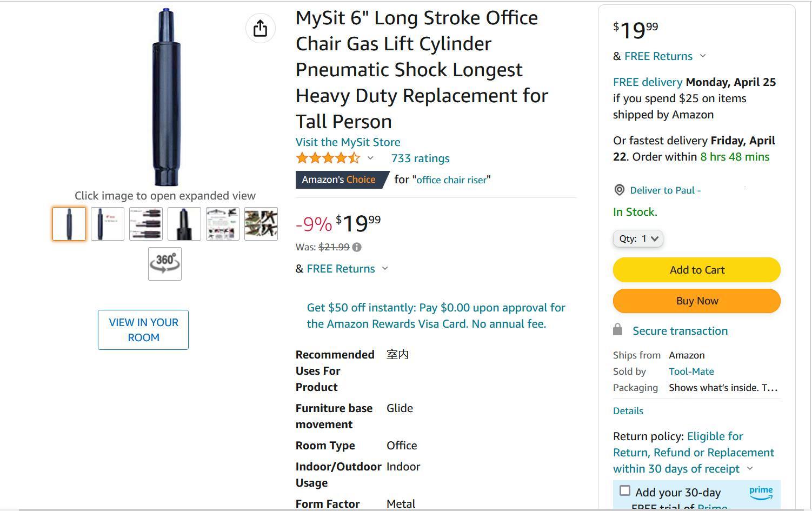This screenshot has height=511, width=812.
Task: Expand FREE Returns details under price
Action: coord(385,269)
